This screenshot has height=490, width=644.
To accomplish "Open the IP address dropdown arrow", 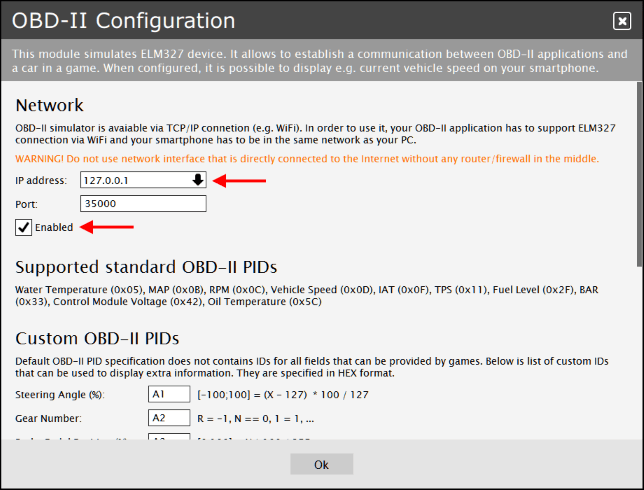I will point(198,180).
